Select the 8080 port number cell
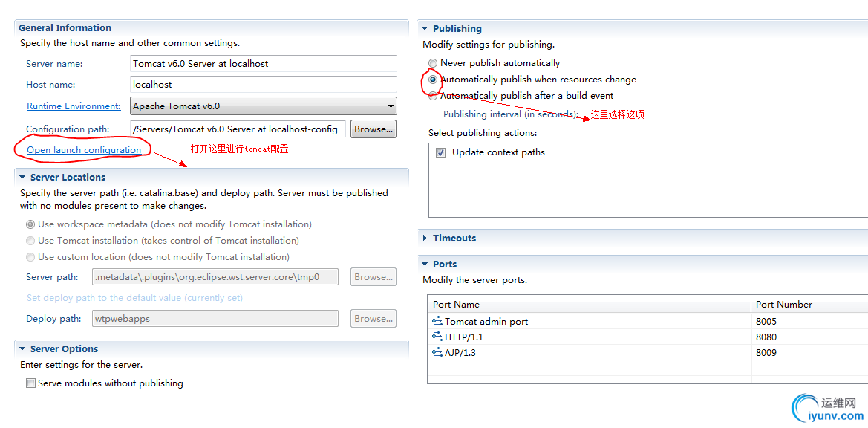This screenshot has width=868, height=428. (810, 337)
